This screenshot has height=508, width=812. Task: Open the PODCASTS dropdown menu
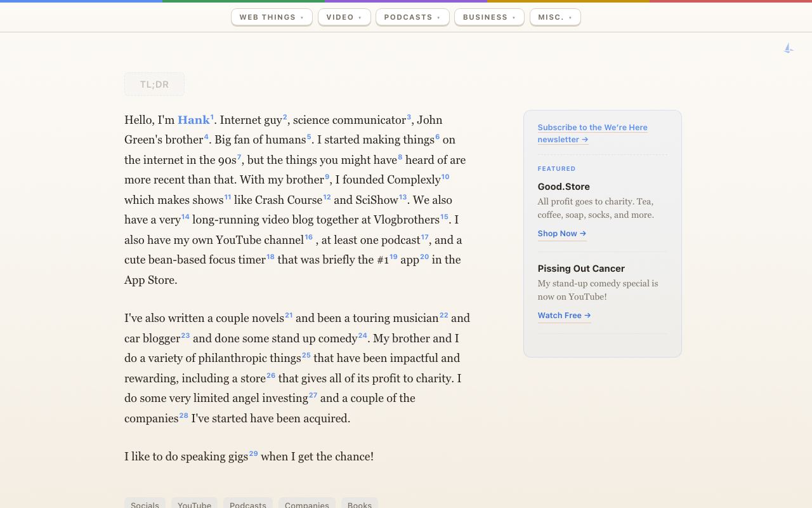(x=412, y=17)
